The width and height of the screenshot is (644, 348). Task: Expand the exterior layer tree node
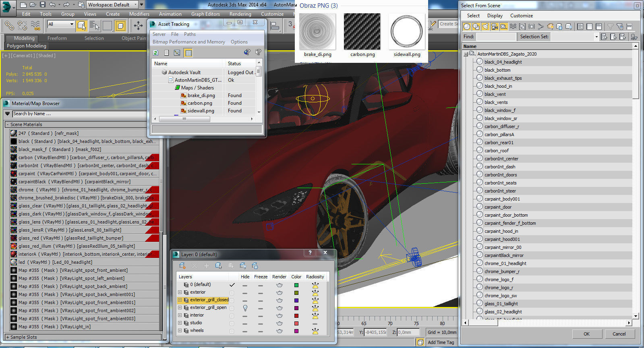[180, 293]
